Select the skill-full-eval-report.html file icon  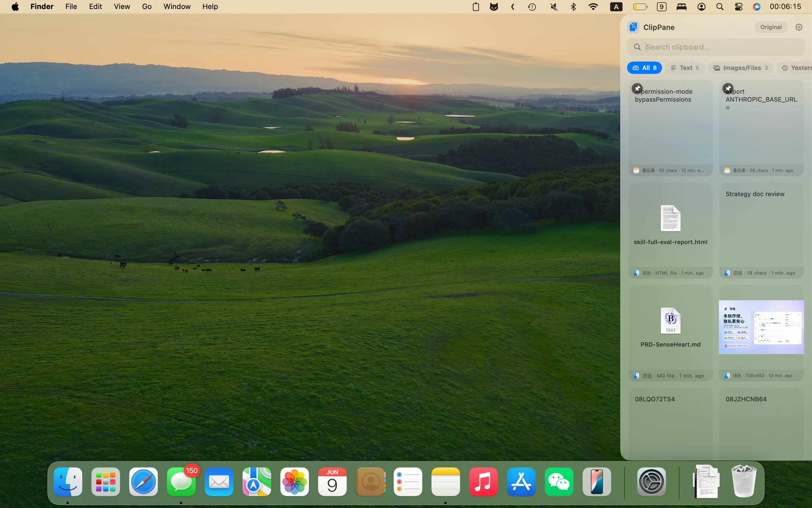(670, 218)
